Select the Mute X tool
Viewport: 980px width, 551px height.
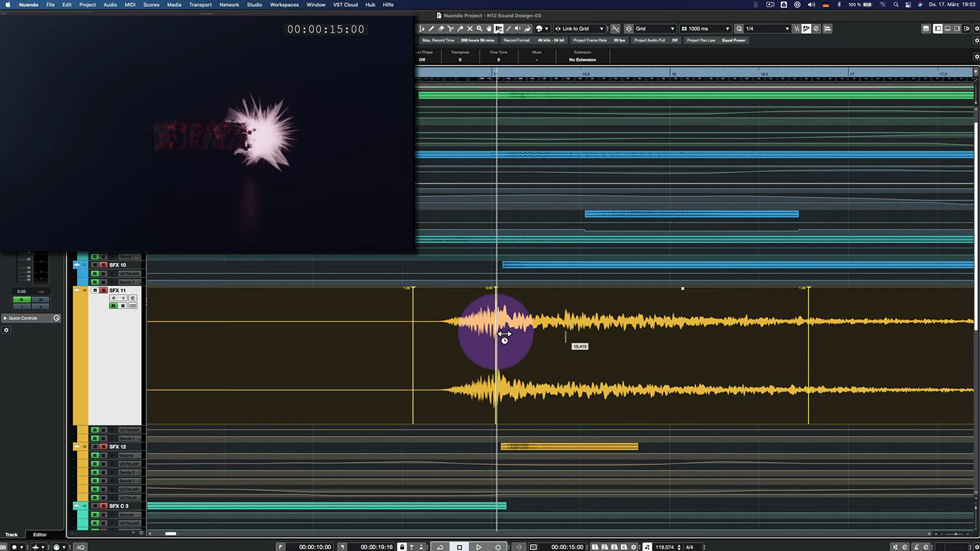coord(470,29)
